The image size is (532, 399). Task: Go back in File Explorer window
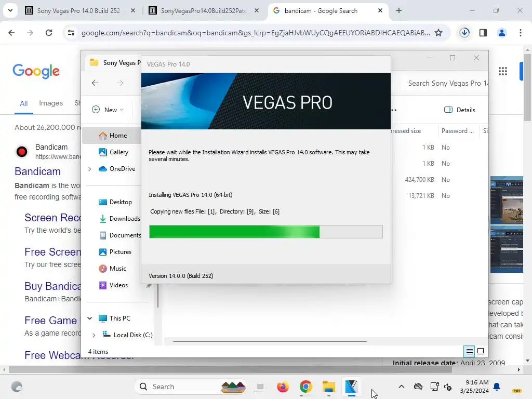coord(95,83)
